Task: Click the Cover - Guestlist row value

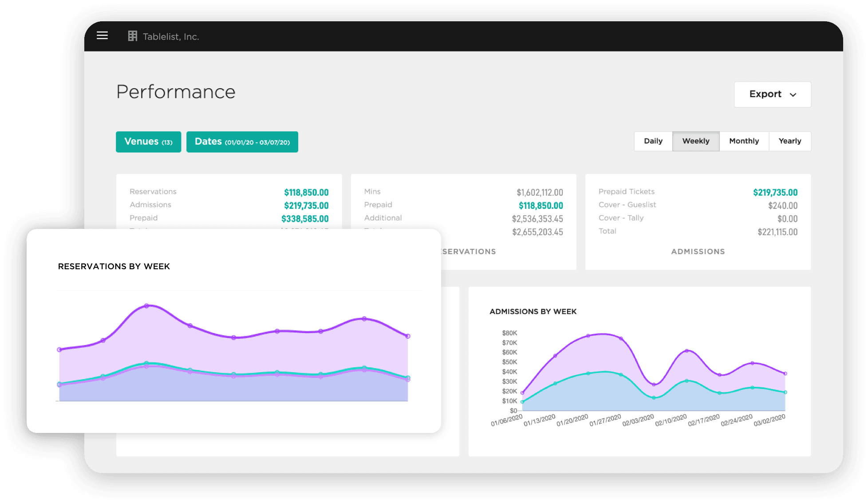Action: coord(782,205)
